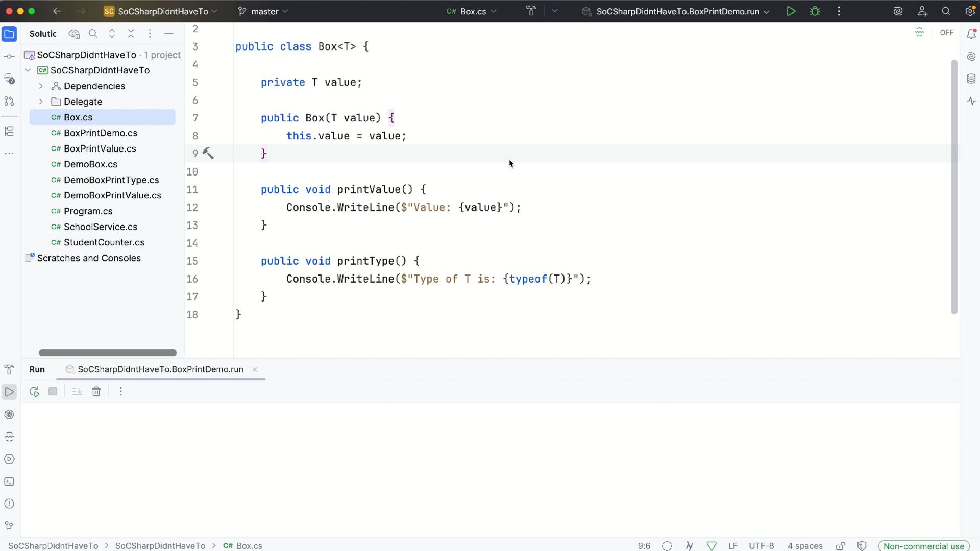Viewport: 980px width, 551px height.
Task: Open the Terminal tool window
Action: 9,482
